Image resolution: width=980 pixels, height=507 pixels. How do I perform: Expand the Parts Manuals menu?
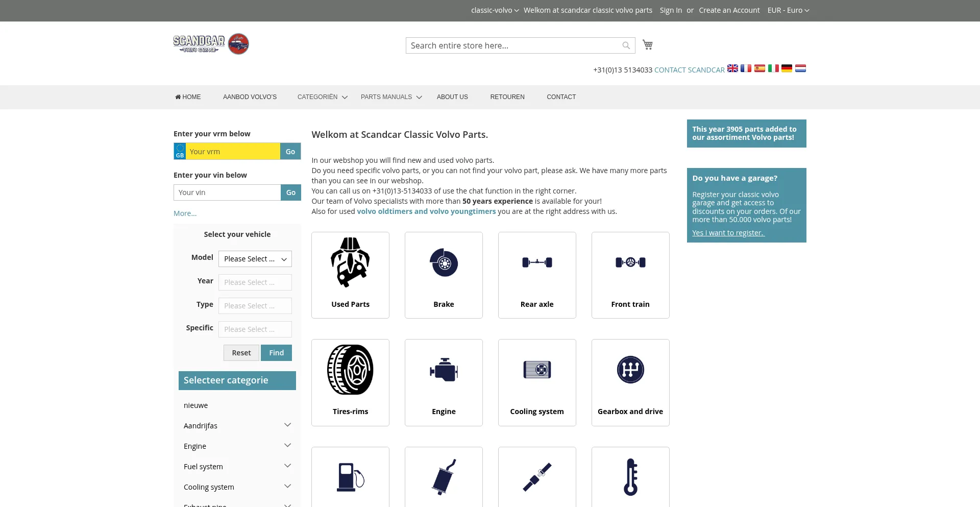391,97
